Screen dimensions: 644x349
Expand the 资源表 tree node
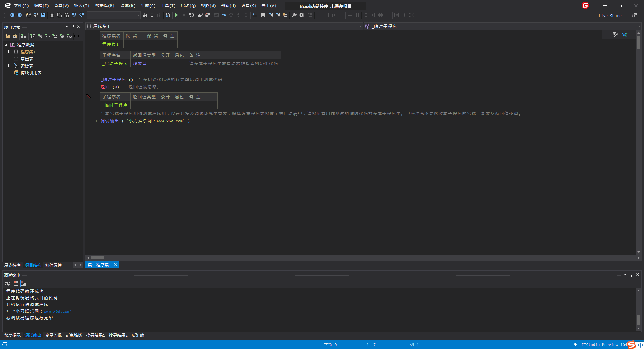9,66
